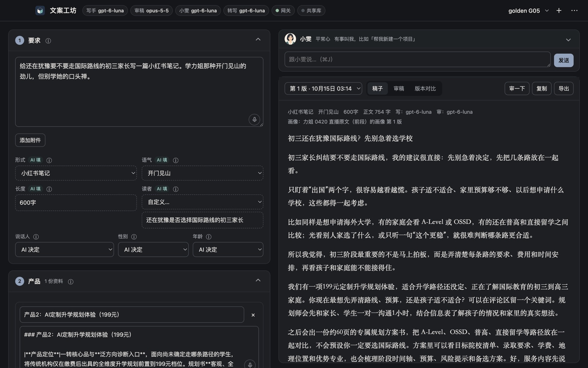Viewport: 588px width, 368px height.
Task: Click the info icon beside 语气
Action: (x=176, y=160)
